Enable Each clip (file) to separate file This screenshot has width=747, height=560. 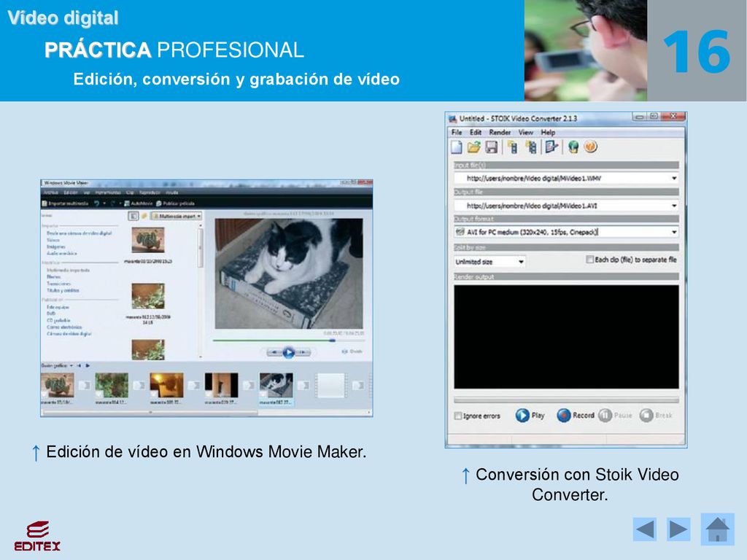click(589, 260)
